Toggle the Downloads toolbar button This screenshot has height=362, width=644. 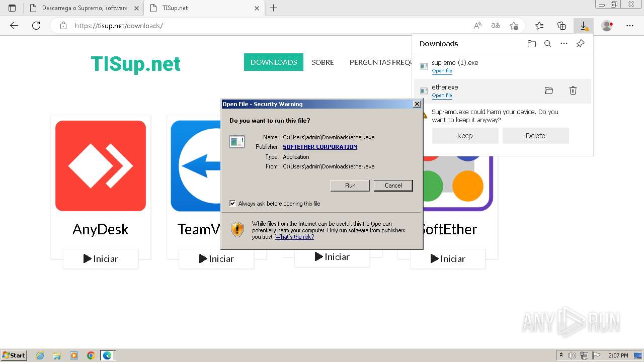tap(584, 26)
